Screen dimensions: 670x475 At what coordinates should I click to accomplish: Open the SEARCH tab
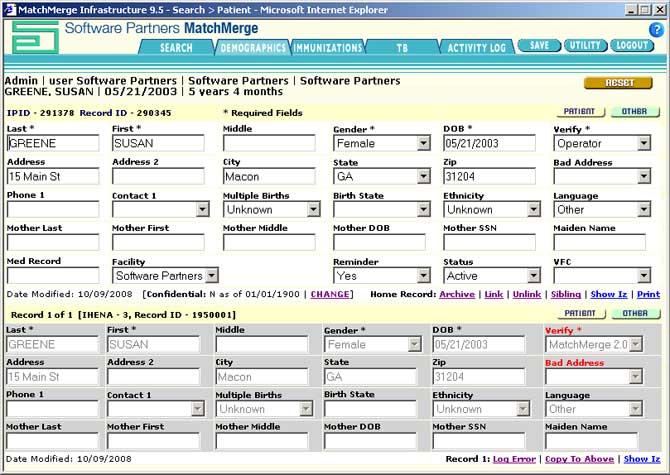(176, 47)
